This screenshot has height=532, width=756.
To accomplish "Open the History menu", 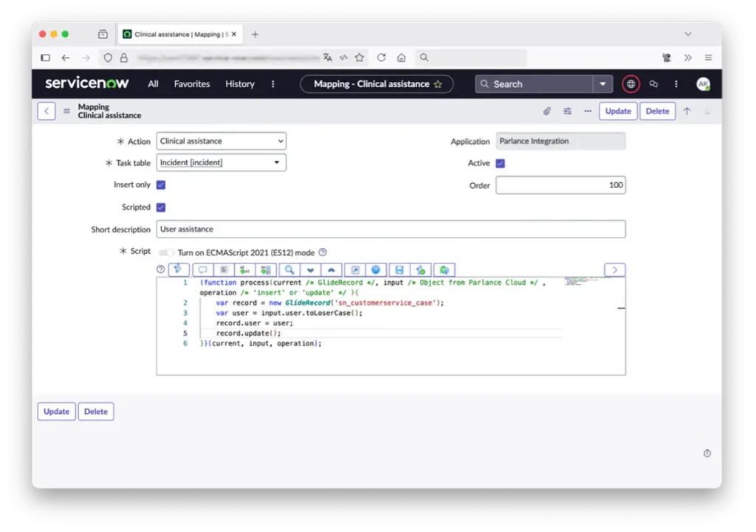I will (x=240, y=84).
